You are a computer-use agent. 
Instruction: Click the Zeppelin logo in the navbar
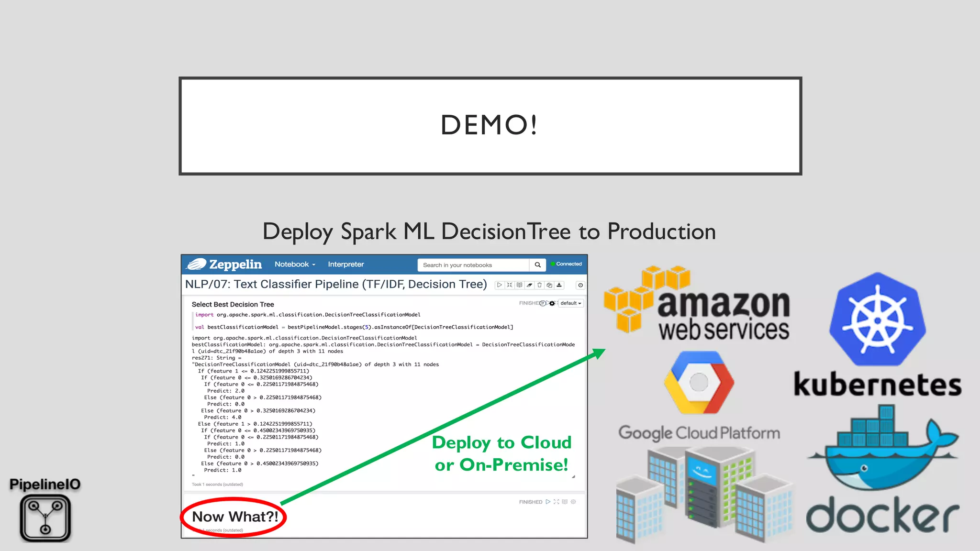pos(224,264)
